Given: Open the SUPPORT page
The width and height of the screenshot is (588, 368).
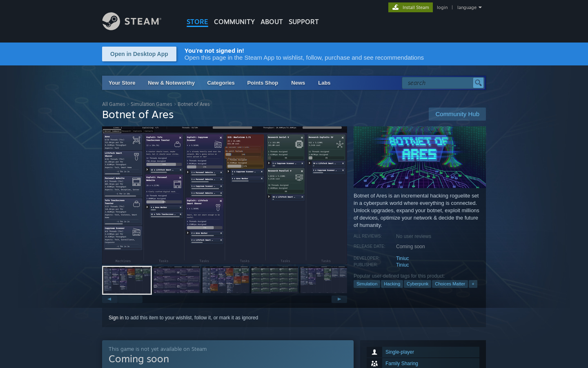Looking at the screenshot, I should coord(303,22).
